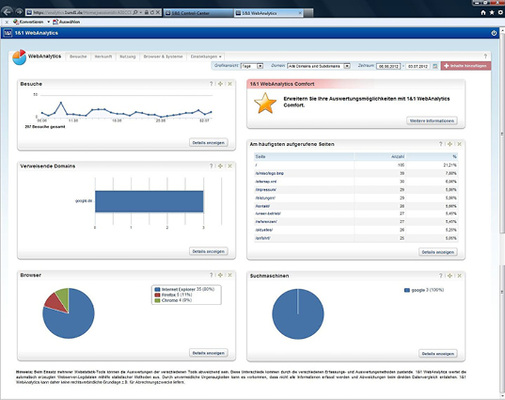This screenshot has height=400, width=505.
Task: Click Details anzeigen in Suchmaschinen widget
Action: pos(438,353)
